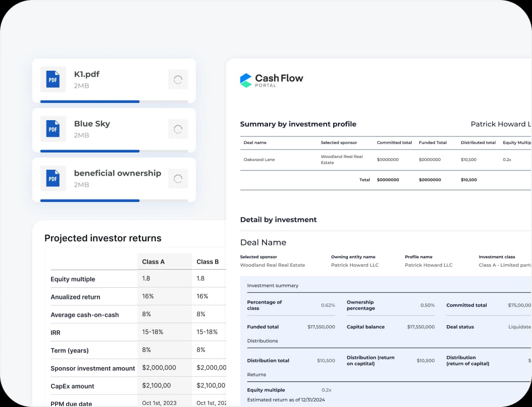Select the Class B column header
The image size is (532, 407).
tap(208, 262)
